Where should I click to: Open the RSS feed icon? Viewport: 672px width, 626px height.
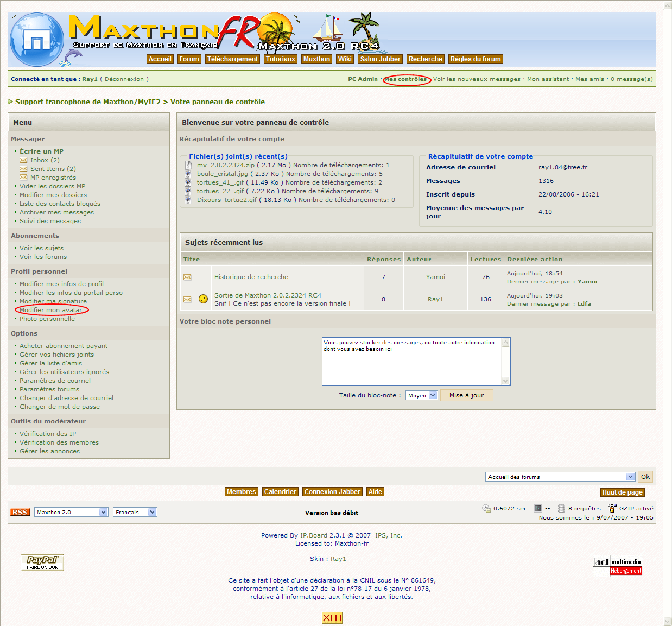point(20,512)
